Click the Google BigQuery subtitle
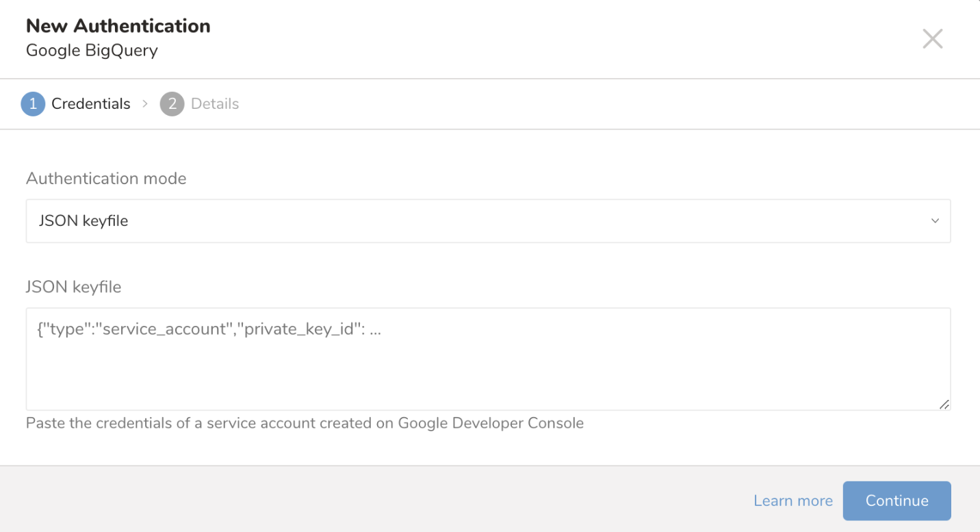Screen dimensions: 980x532 click(x=92, y=51)
